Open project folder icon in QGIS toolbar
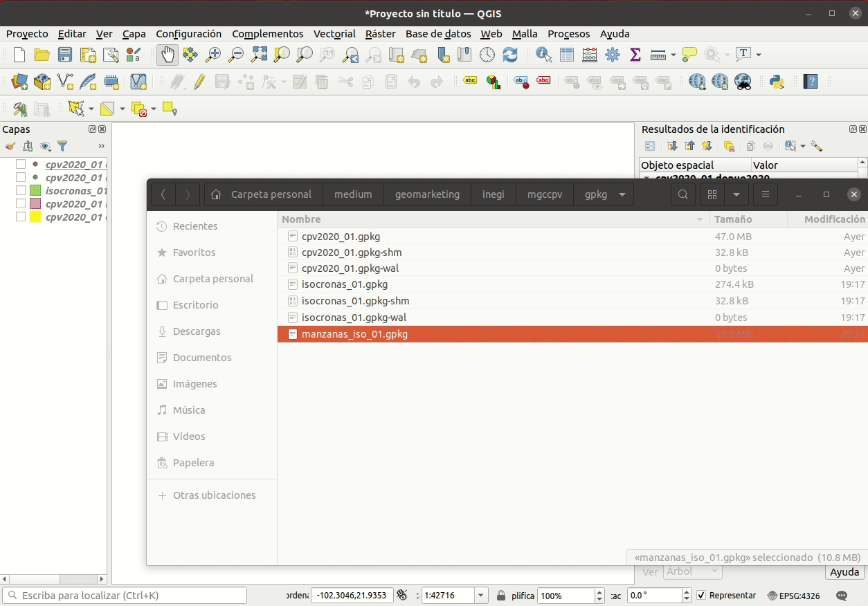Image resolution: width=868 pixels, height=606 pixels. (42, 55)
